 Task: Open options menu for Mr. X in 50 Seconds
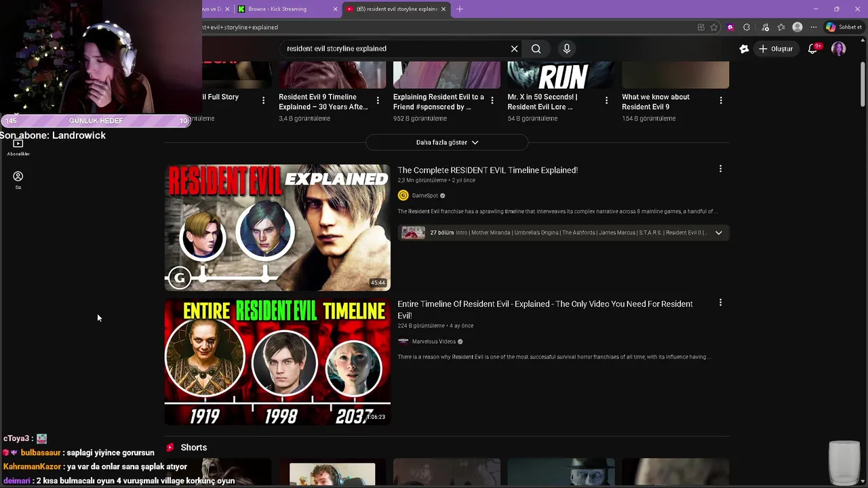(x=606, y=100)
